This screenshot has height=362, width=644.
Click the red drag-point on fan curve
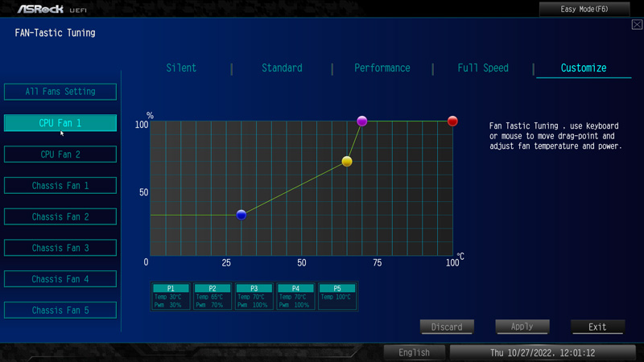pos(452,121)
